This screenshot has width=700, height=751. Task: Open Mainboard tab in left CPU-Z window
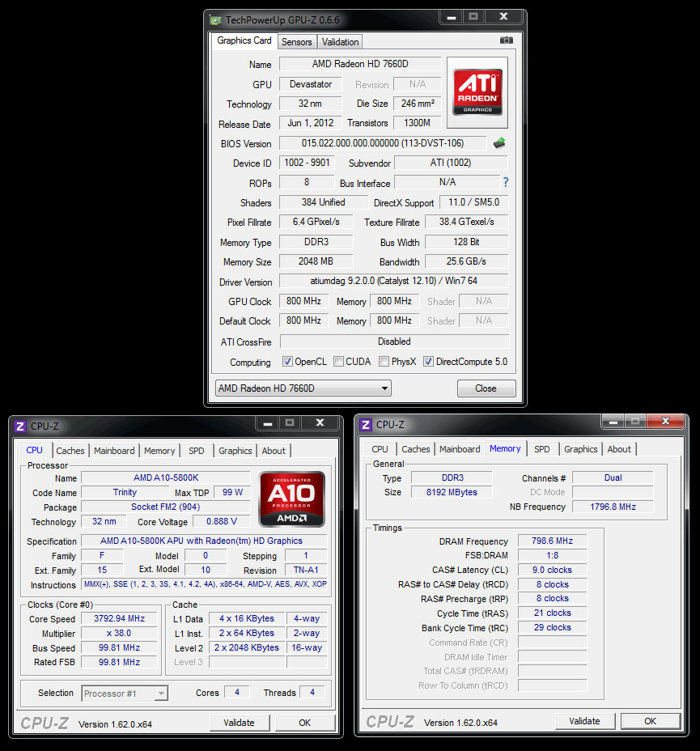pos(114,451)
